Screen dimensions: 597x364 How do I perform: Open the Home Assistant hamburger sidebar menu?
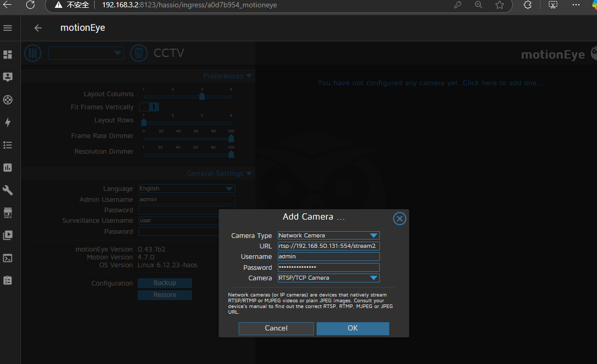[7, 28]
